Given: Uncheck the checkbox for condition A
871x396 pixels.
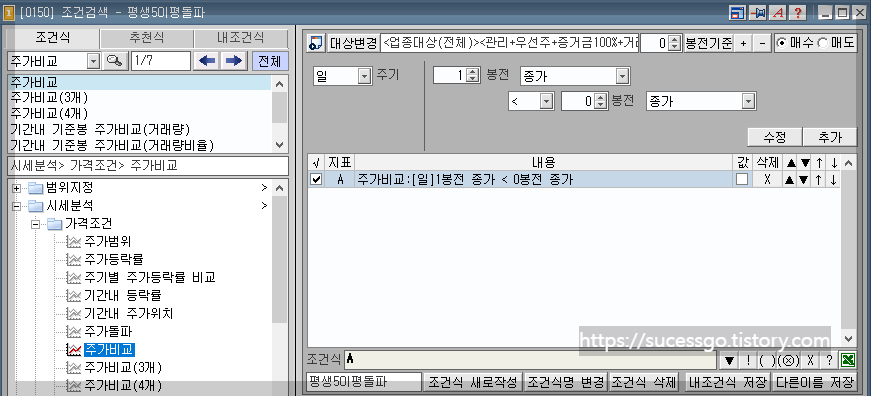Looking at the screenshot, I should [x=316, y=179].
